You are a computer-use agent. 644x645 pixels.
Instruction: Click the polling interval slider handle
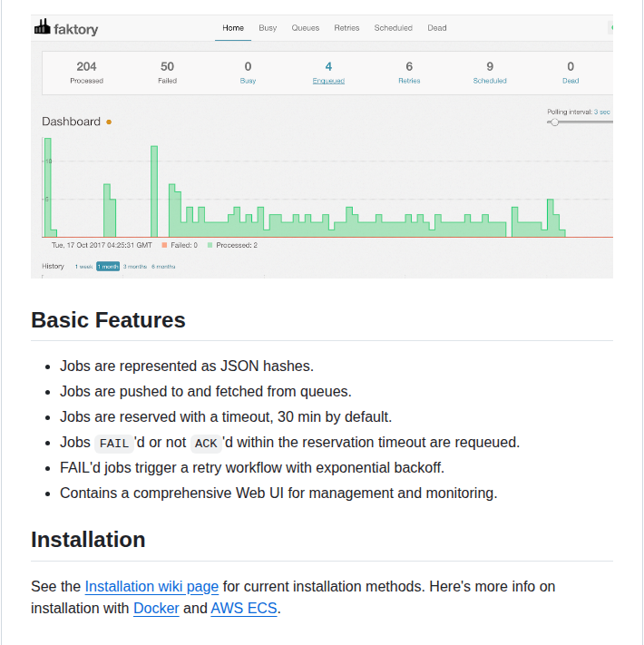pyautogui.click(x=553, y=122)
